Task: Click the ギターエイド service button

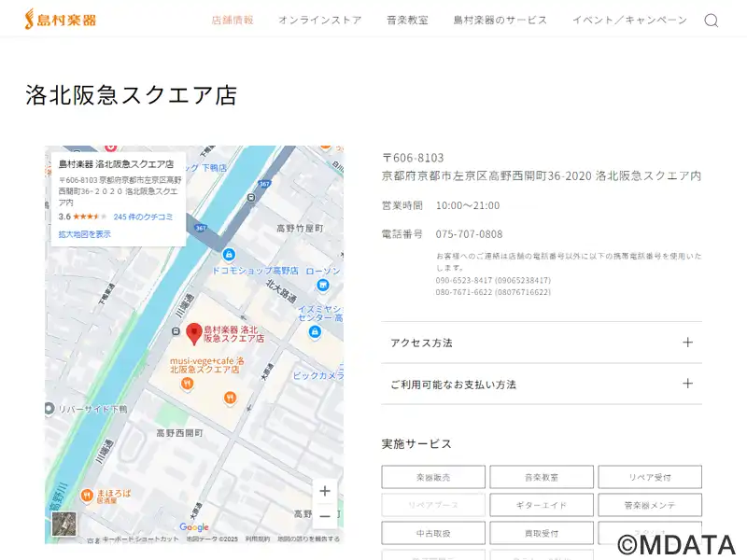Action: tap(542, 505)
